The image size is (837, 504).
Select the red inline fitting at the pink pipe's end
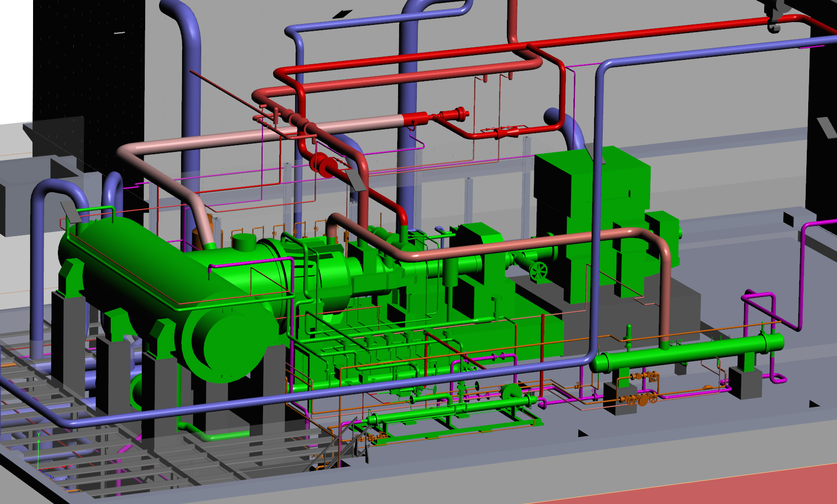coord(417,118)
